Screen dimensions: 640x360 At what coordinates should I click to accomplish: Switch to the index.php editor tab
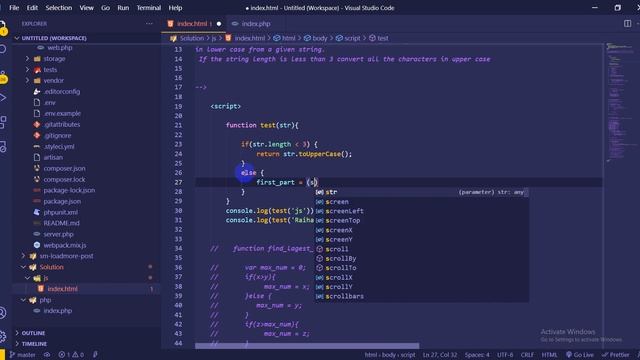(255, 24)
